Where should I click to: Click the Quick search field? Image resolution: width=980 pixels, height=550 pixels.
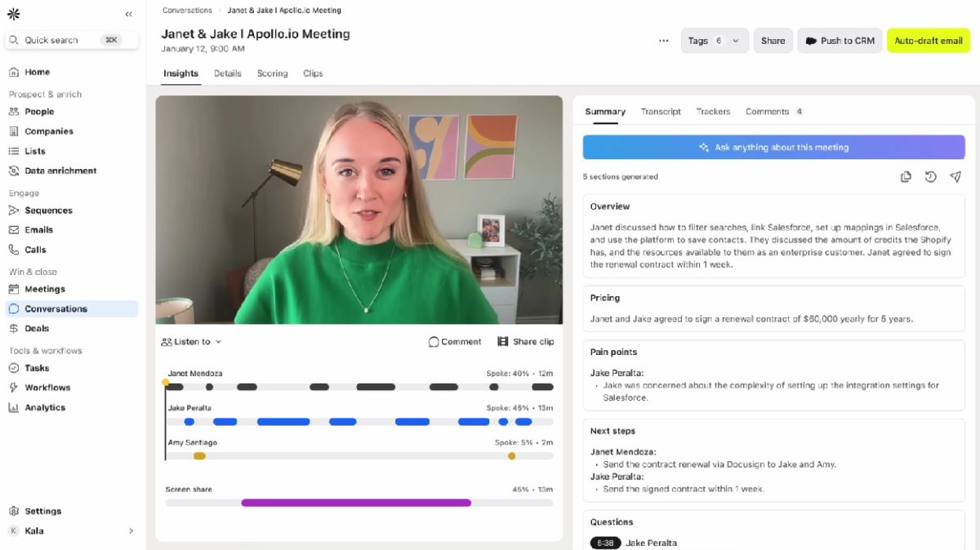72,40
